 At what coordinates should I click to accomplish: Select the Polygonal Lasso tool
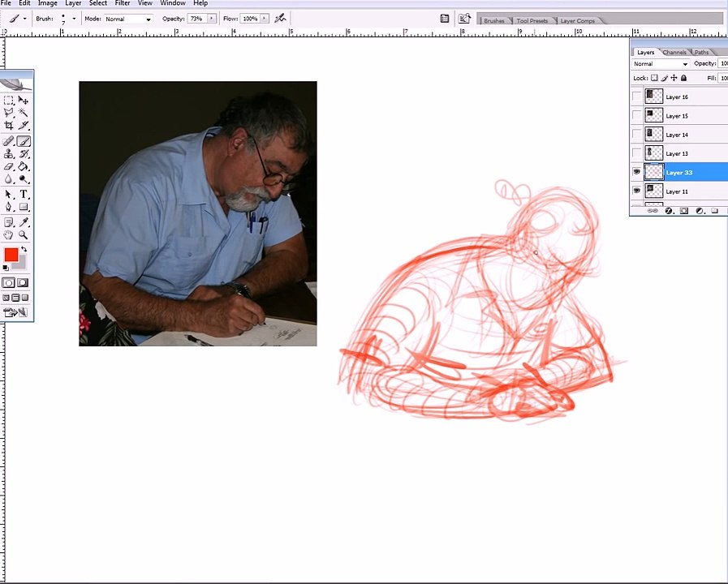click(8, 112)
